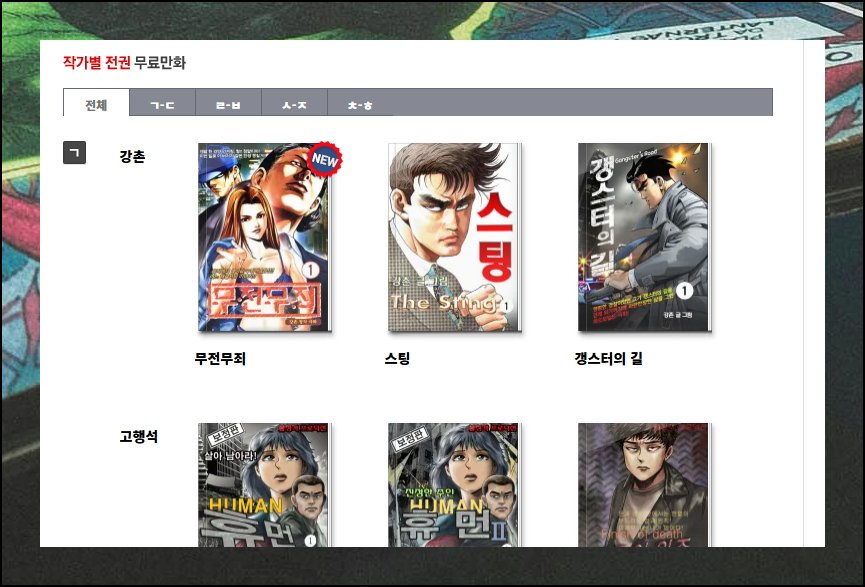The image size is (865, 587).
Task: Switch to the ㅊ-ㅎ tab
Action: (361, 102)
